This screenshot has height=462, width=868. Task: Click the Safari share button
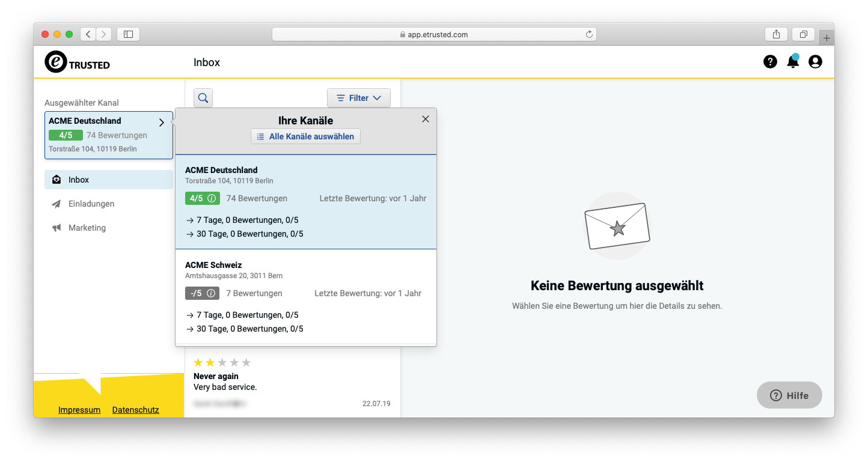776,34
